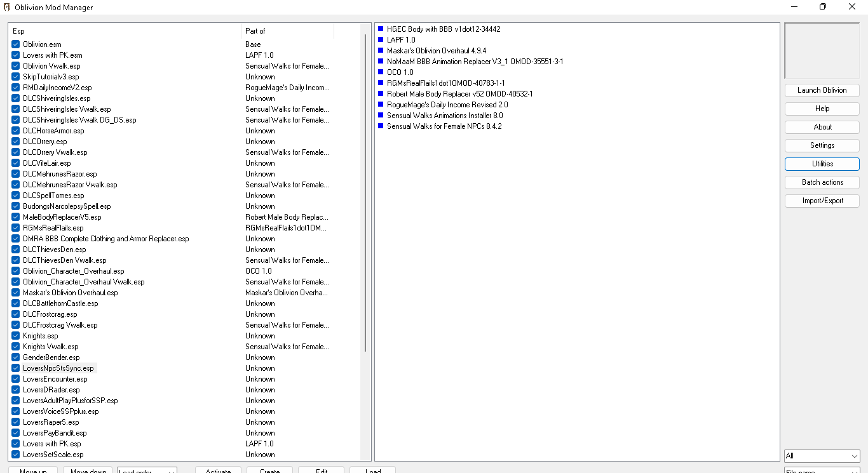Viewport: 868px width, 473px height.
Task: Toggle the SkipTutorialv3.esp checkbox
Action: pyautogui.click(x=16, y=77)
